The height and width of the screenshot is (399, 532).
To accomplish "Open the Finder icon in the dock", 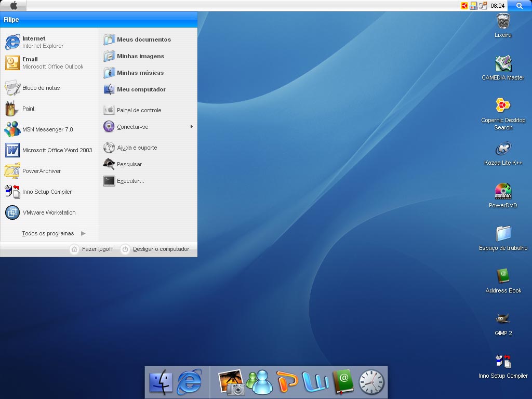I will click(161, 382).
